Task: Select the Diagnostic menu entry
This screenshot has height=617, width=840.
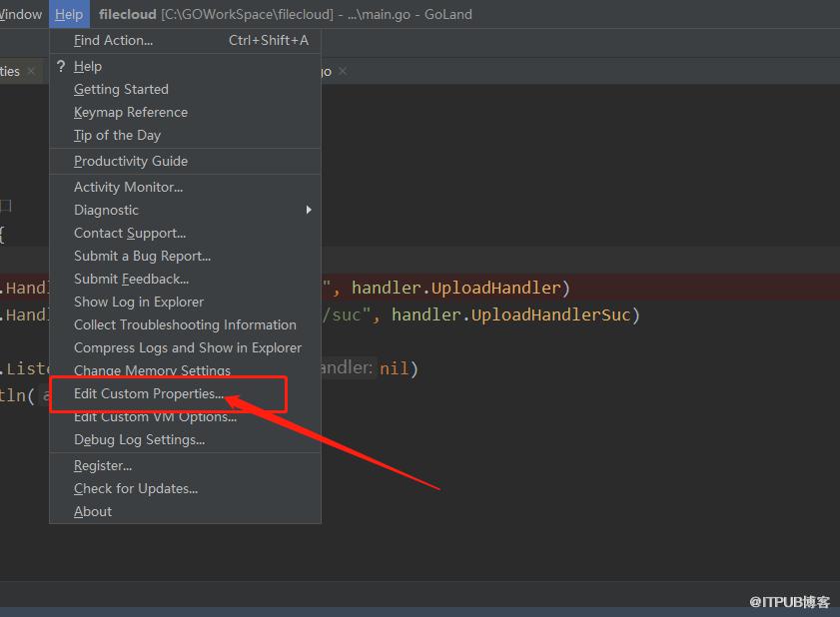Action: pos(186,210)
